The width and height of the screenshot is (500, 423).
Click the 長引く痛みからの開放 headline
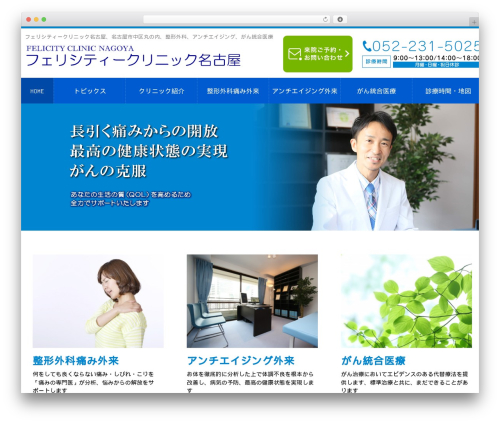144,131
